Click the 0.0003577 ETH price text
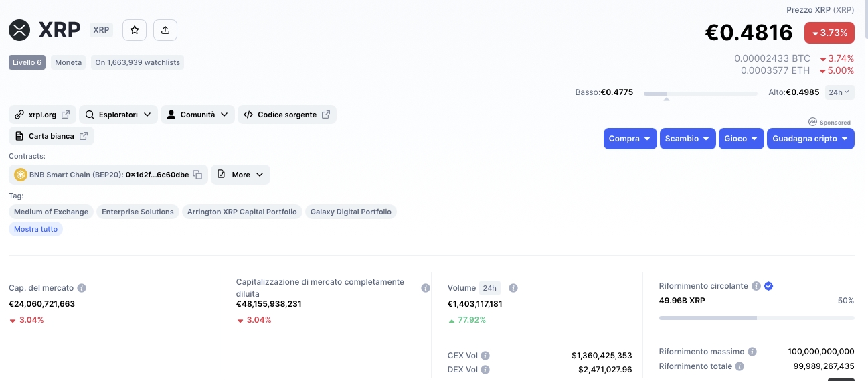The height and width of the screenshot is (381, 868). tap(775, 70)
